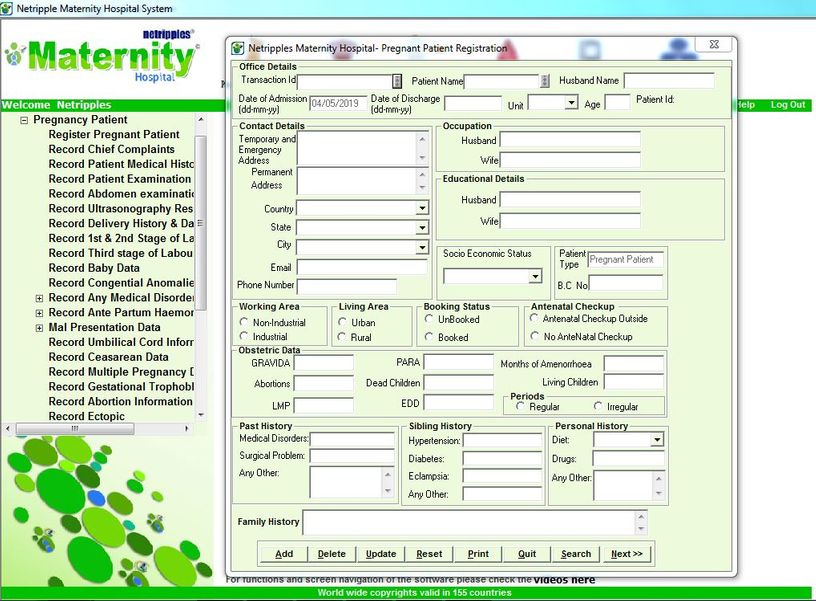The image size is (816, 601).
Task: Click the Phone Number input field
Action: (347, 286)
